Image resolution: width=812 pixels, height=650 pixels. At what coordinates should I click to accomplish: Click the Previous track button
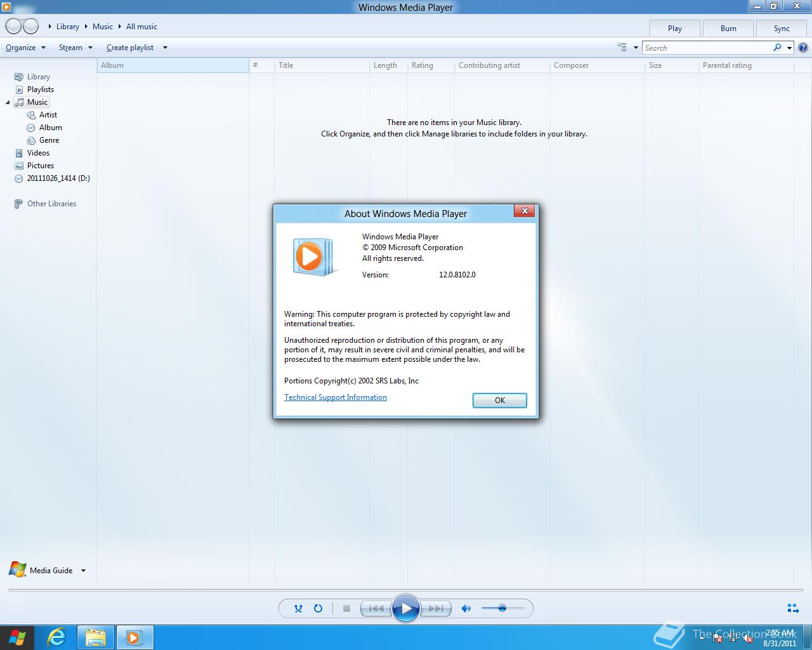[376, 608]
